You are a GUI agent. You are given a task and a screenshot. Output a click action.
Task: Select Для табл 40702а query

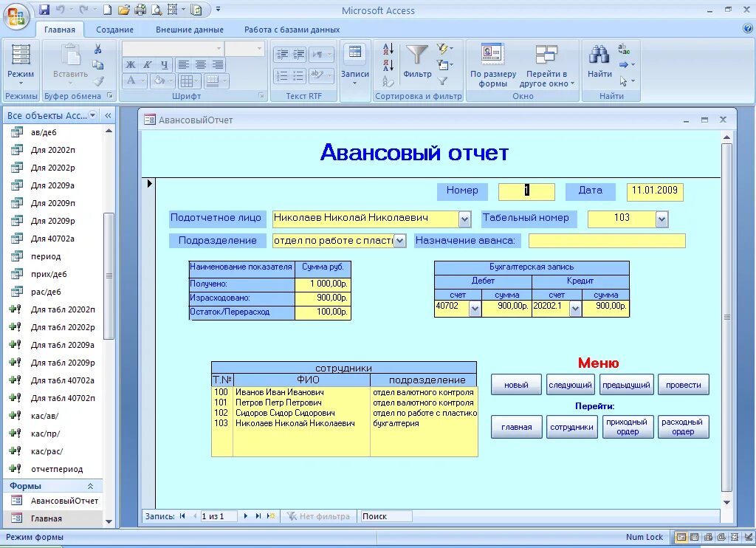(63, 380)
